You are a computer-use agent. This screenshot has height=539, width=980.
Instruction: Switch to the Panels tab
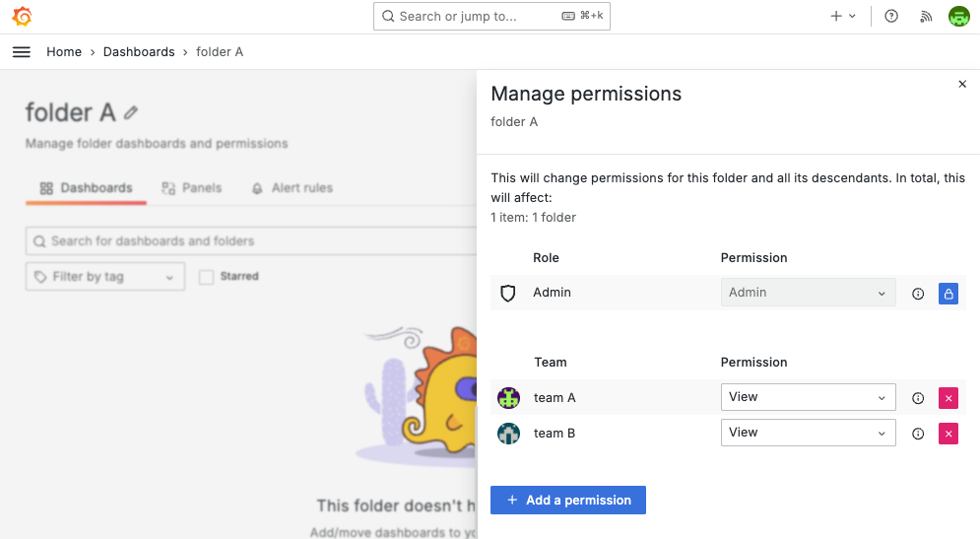[192, 188]
